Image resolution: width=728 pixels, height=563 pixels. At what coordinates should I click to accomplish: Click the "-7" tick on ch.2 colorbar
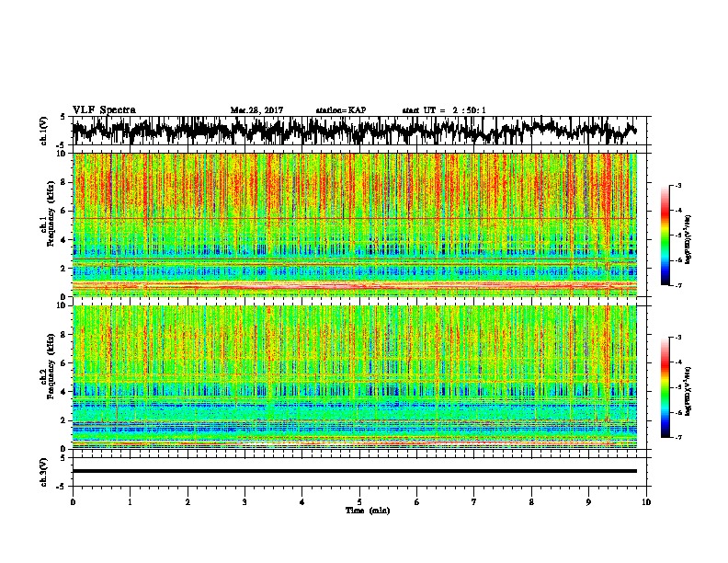678,438
